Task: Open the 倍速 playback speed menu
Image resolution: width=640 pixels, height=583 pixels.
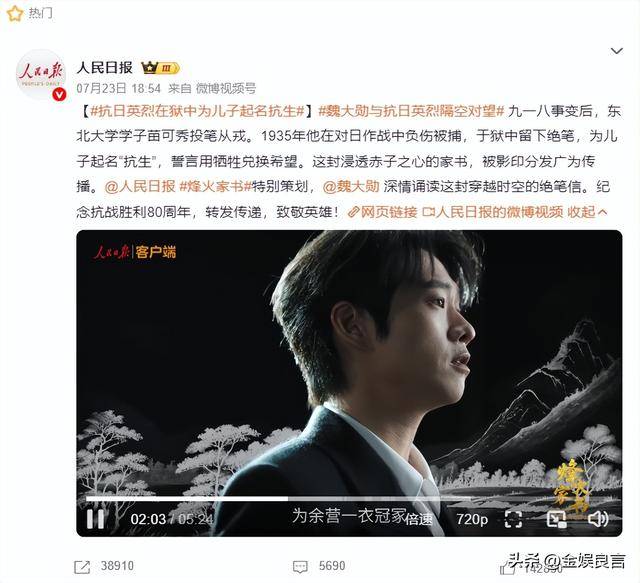Action: tap(418, 519)
